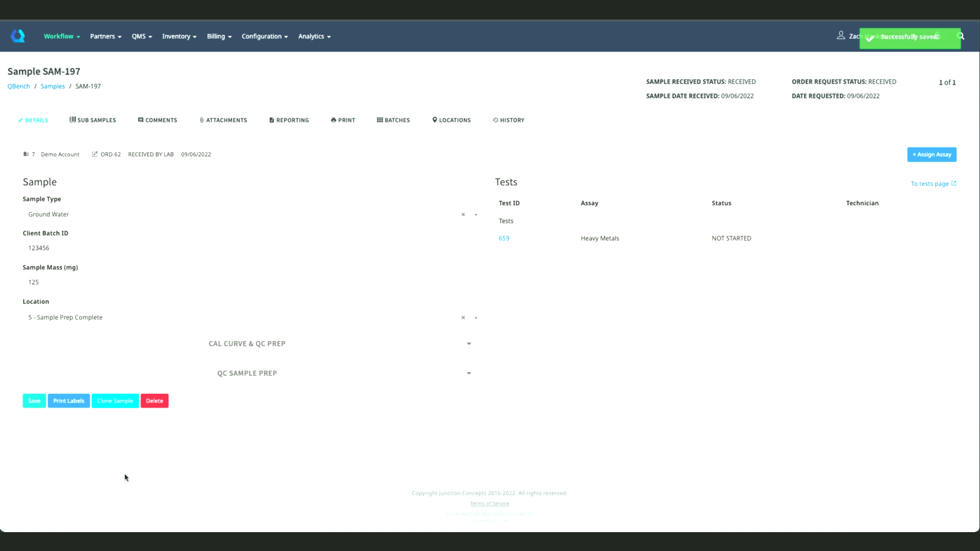Switch to the Sub Samples tab
The image size is (980, 551).
coord(93,120)
